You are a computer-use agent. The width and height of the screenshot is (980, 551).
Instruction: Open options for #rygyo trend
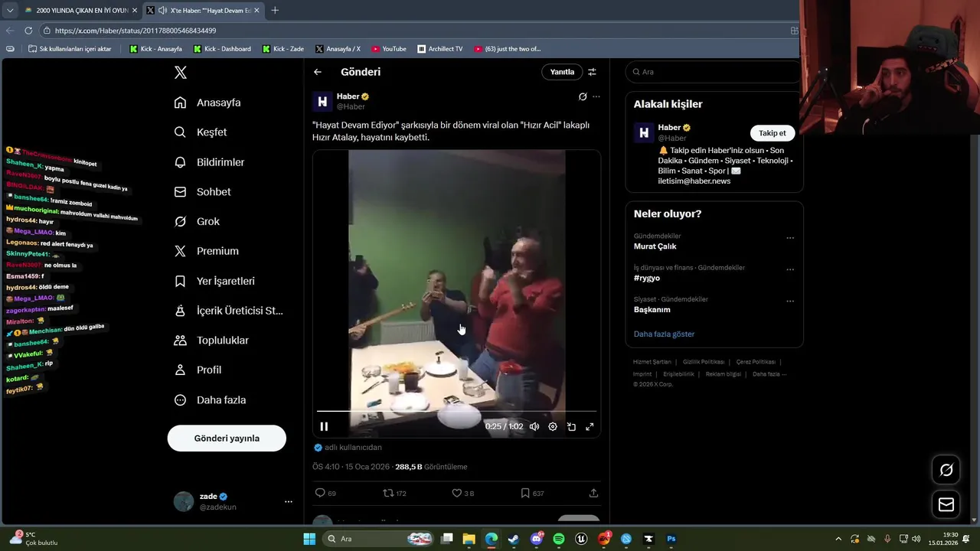point(790,270)
